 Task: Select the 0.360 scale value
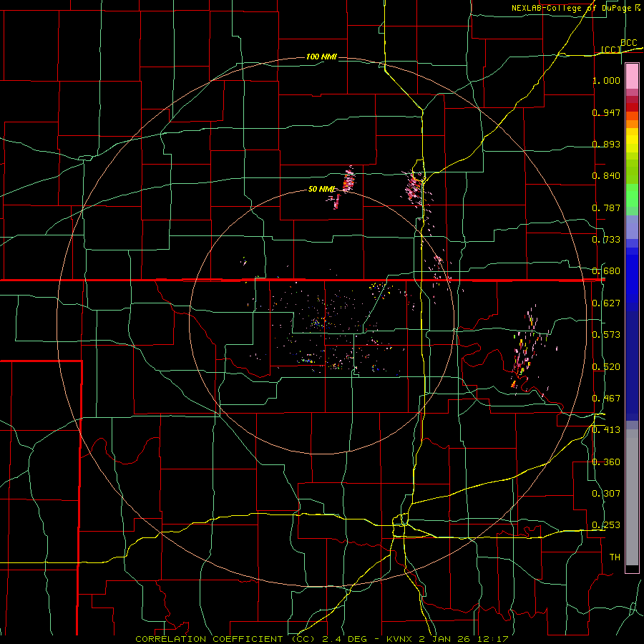pos(606,462)
